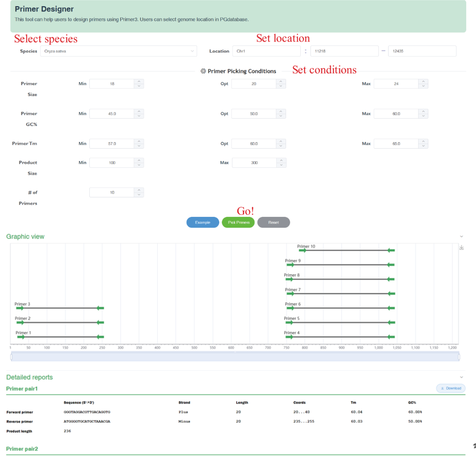Download the Primer pair1 report

tap(451, 388)
